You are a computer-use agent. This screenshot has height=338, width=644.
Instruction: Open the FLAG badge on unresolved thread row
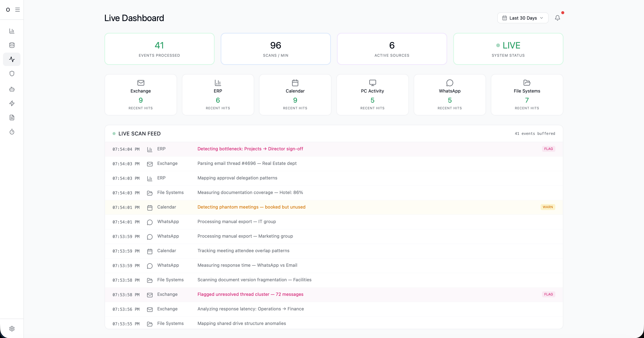[x=548, y=294]
